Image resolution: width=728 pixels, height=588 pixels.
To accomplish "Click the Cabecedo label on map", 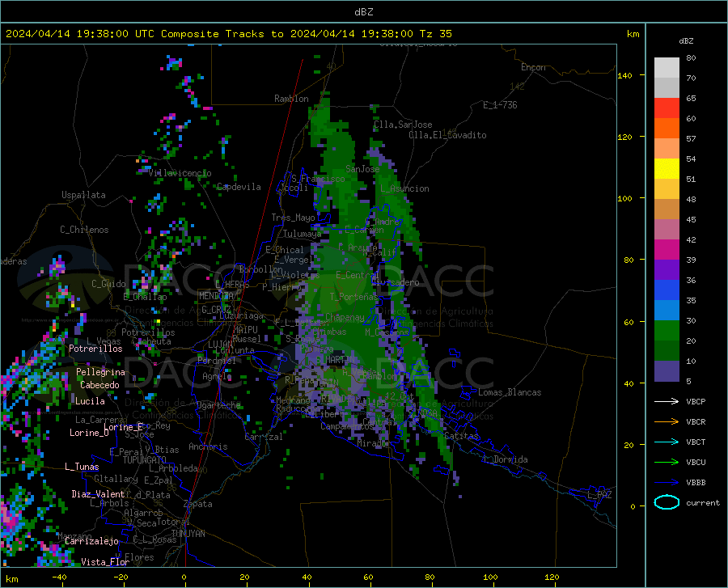I will click(99, 385).
